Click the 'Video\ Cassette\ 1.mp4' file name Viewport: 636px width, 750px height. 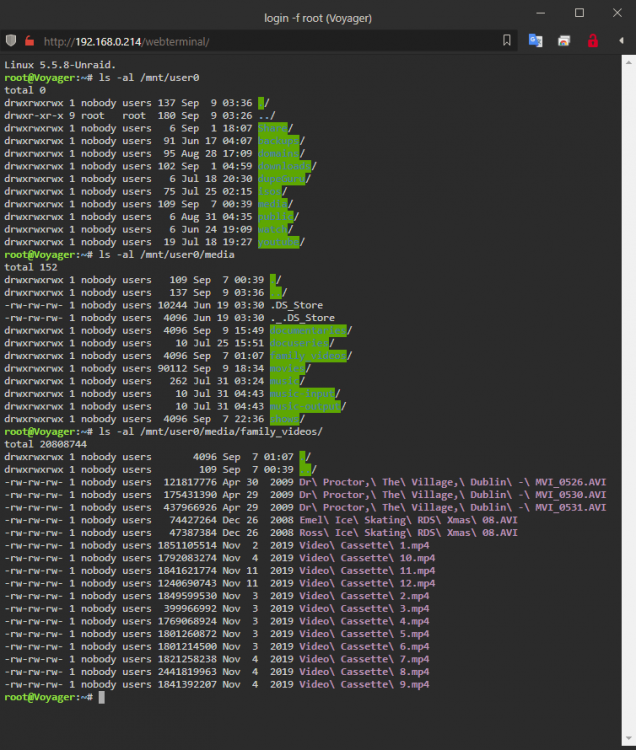click(x=364, y=545)
